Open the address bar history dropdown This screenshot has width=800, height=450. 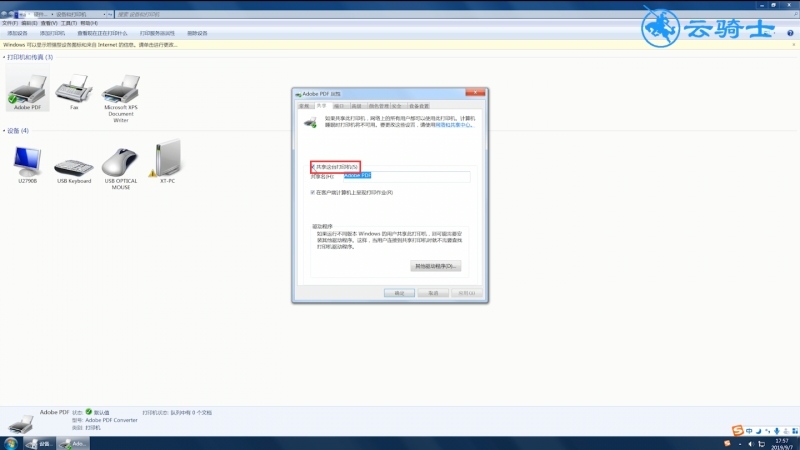click(104, 14)
